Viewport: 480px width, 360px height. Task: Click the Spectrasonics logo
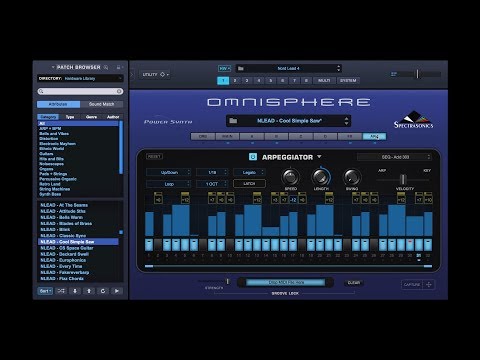click(413, 119)
